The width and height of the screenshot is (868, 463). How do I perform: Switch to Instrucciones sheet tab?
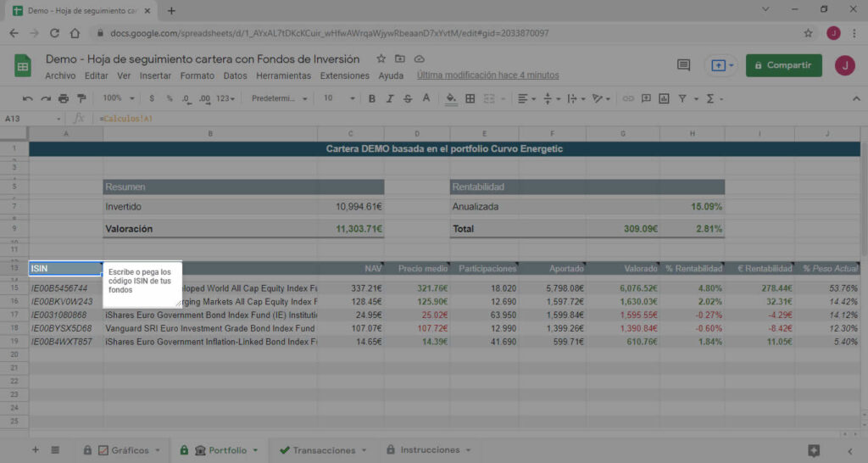click(x=429, y=450)
